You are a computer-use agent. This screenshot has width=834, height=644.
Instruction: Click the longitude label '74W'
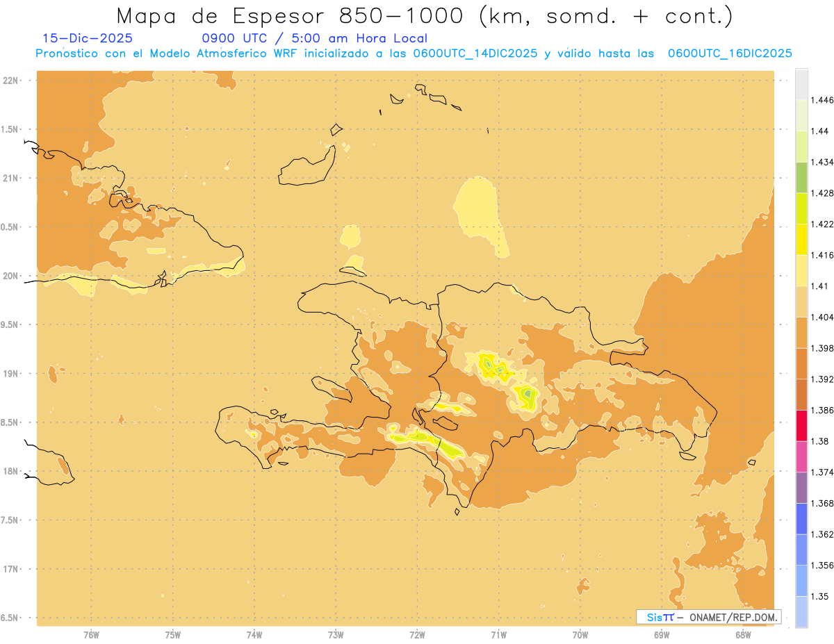tap(254, 635)
